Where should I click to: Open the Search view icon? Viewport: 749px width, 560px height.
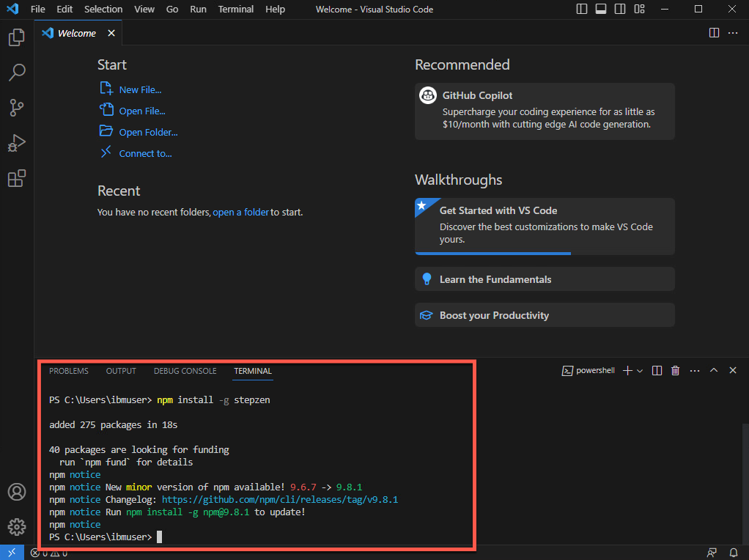pos(16,73)
